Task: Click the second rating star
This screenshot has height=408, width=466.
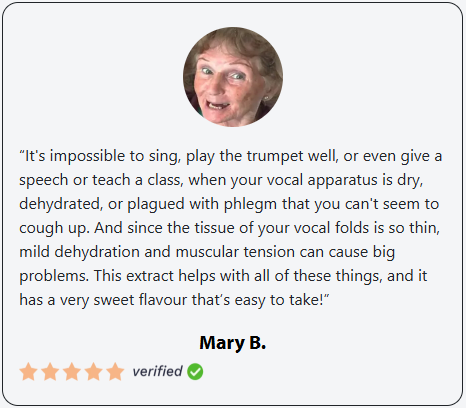Action: tap(50, 371)
